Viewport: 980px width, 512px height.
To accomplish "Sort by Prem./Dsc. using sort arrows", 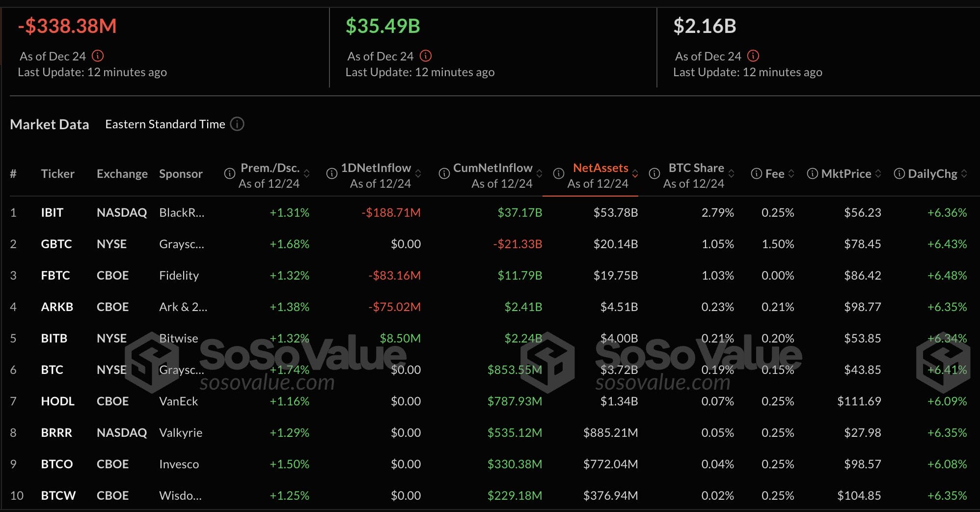I will (x=307, y=173).
